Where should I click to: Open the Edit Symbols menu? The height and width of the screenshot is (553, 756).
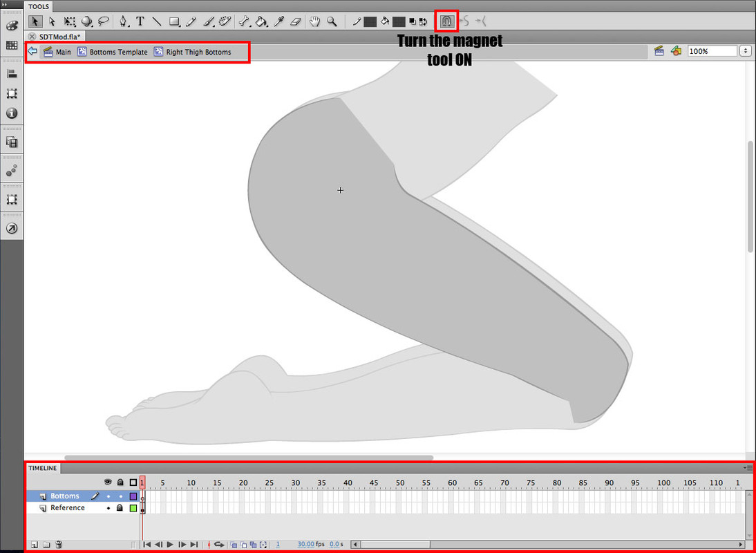tap(676, 51)
